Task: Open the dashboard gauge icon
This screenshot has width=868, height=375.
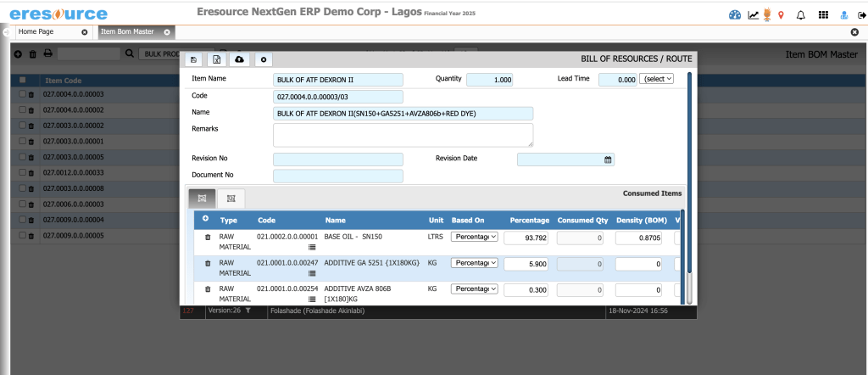Action: 735,15
